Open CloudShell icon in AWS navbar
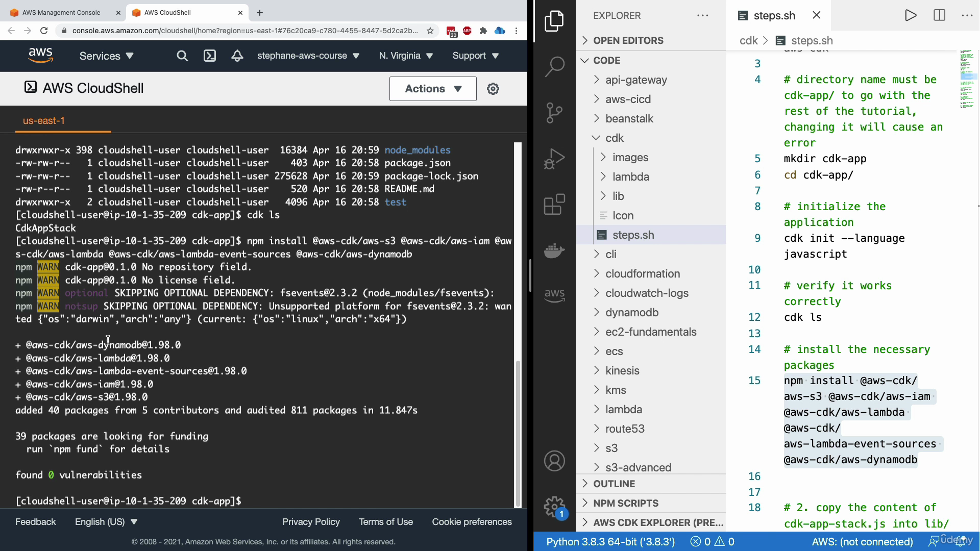This screenshot has width=980, height=551. point(210,56)
